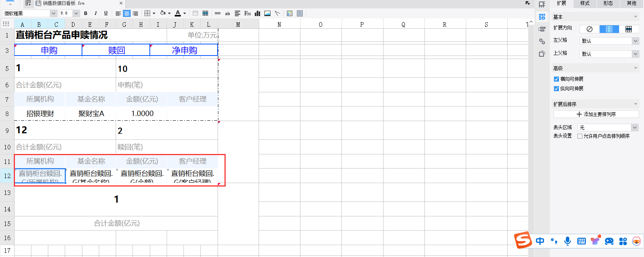This screenshot has height=257, width=644.
Task: Insert rich text with ab icon
Action: coord(228,13)
